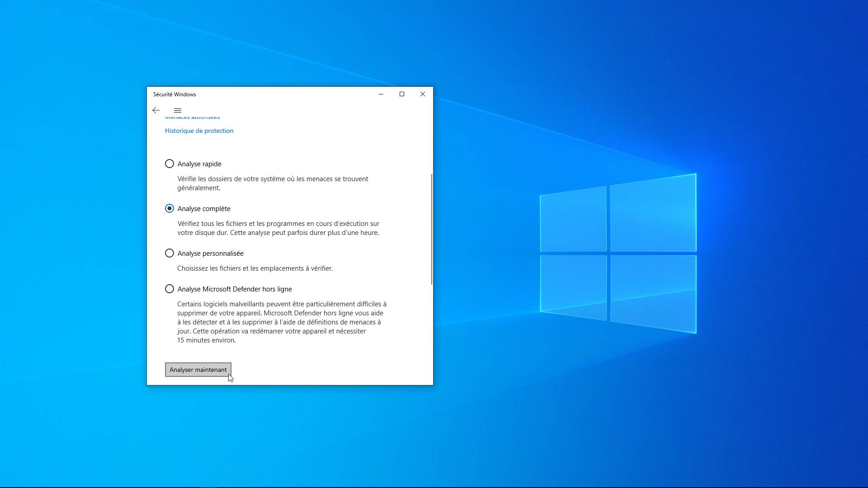The height and width of the screenshot is (488, 868).
Task: Start scan with Analyser maintenant button
Action: (198, 370)
